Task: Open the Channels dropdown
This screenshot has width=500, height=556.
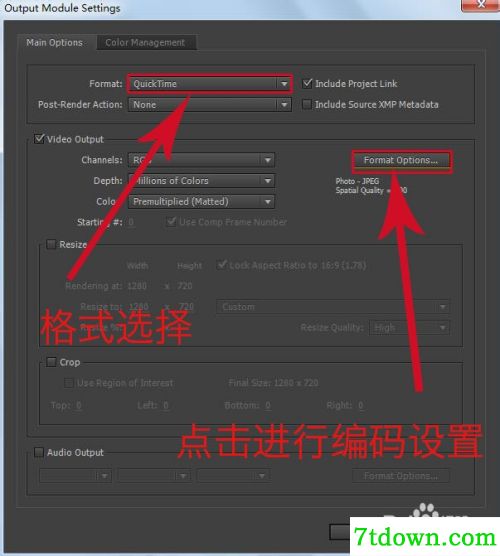Action: click(201, 160)
